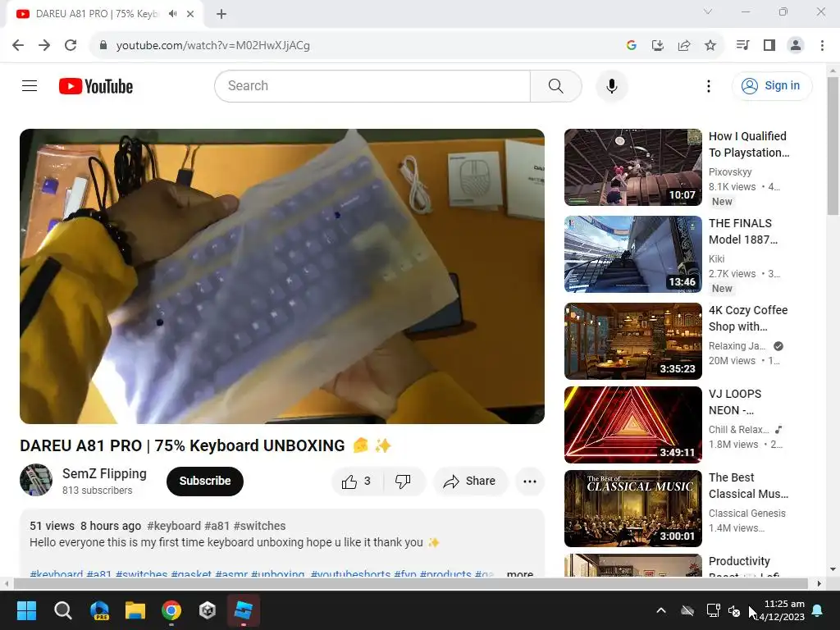
Task: Click the search magnifier button
Action: click(555, 85)
